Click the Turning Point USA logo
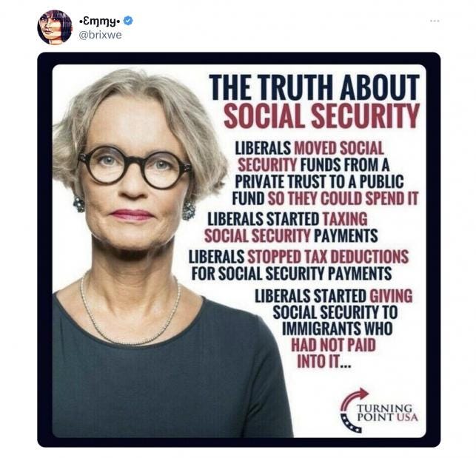 pos(379,410)
